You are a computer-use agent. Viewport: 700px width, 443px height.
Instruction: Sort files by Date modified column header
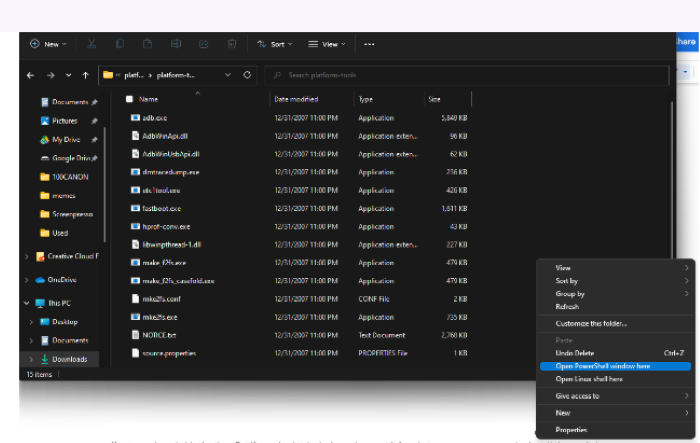coord(296,99)
